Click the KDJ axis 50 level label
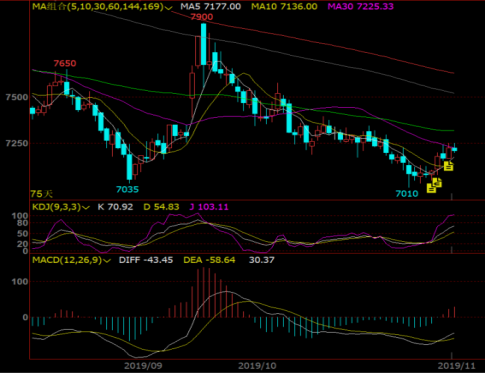The image size is (486, 374). pos(21,234)
